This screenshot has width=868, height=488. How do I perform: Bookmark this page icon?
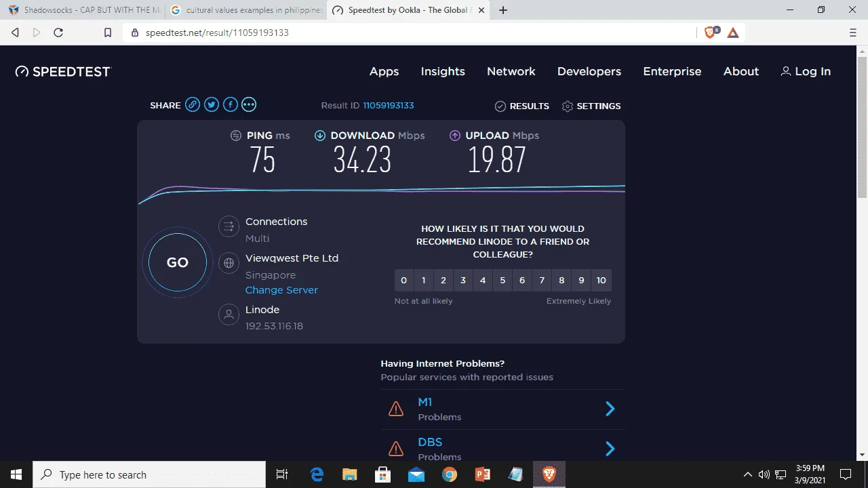[x=107, y=33]
